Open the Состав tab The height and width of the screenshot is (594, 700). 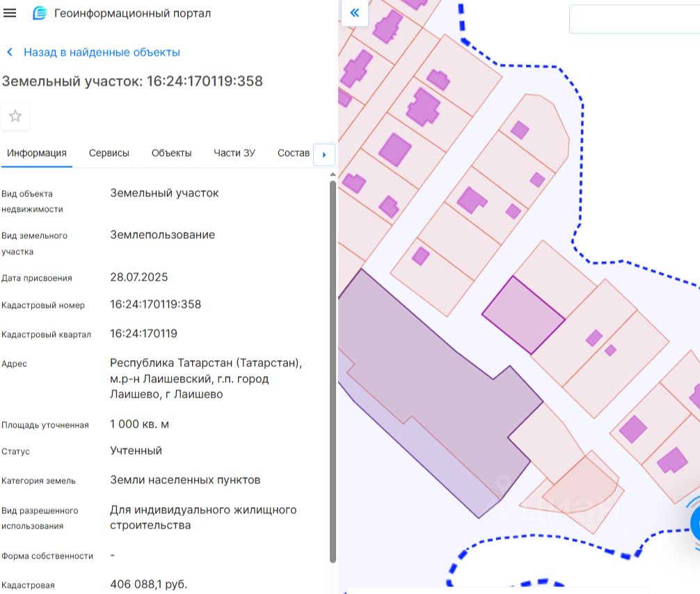click(294, 153)
